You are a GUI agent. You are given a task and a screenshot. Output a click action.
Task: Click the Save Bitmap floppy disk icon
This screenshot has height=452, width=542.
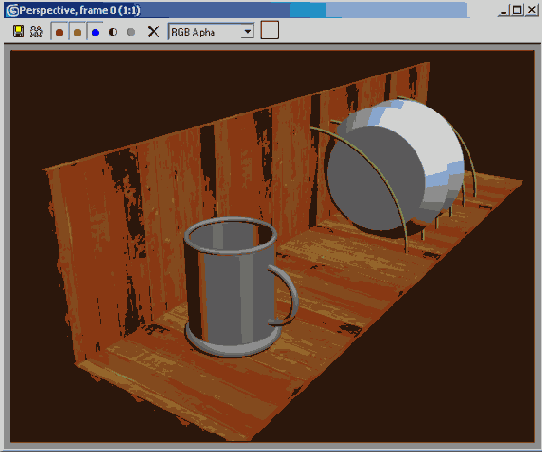(18, 31)
